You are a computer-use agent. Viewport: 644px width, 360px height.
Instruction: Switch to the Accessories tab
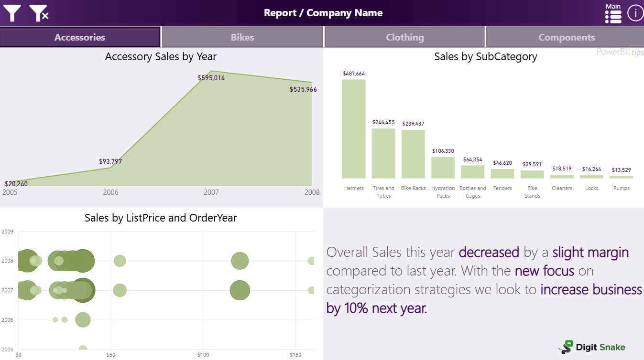80,37
